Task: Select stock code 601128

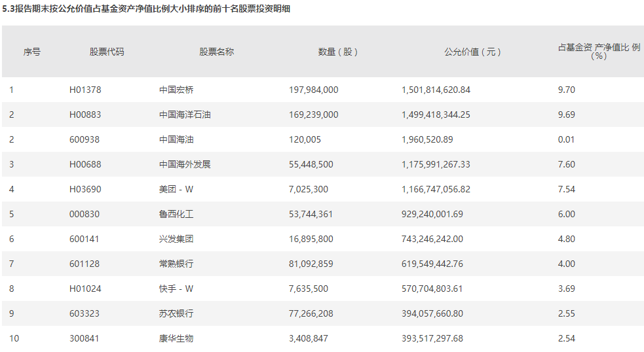Action: 85,264
